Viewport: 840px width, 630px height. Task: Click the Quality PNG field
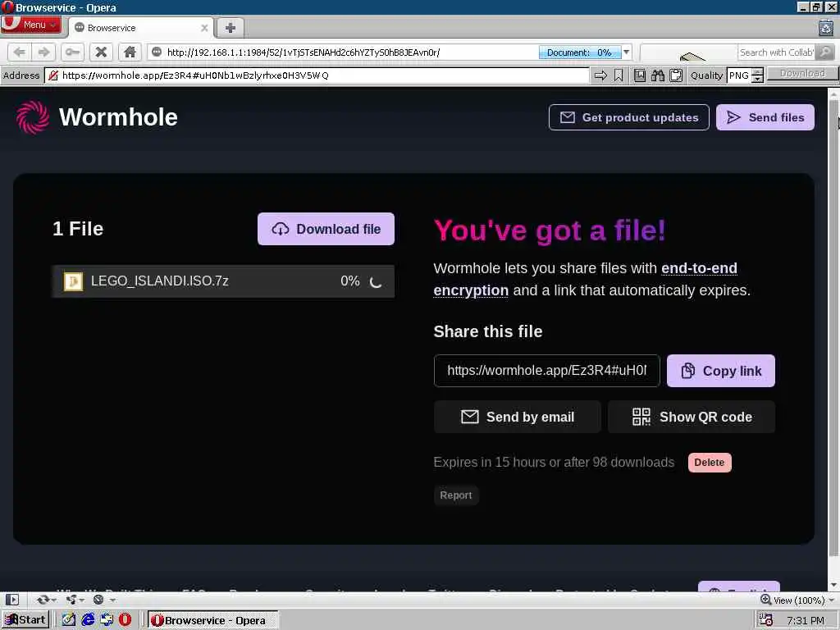click(x=739, y=75)
